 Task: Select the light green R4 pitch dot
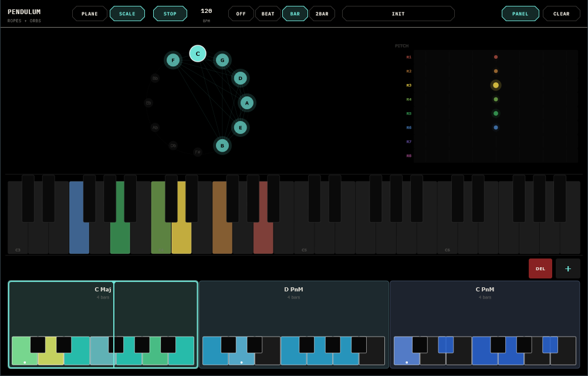coord(496,99)
